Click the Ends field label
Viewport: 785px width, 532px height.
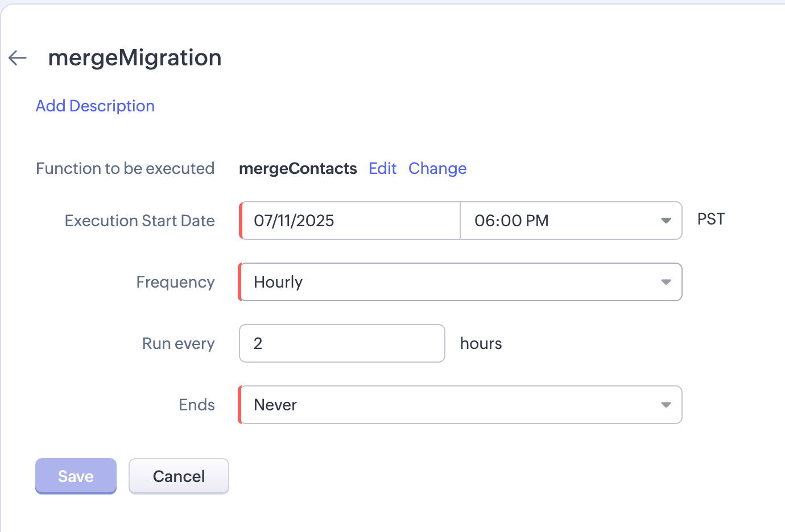(196, 405)
